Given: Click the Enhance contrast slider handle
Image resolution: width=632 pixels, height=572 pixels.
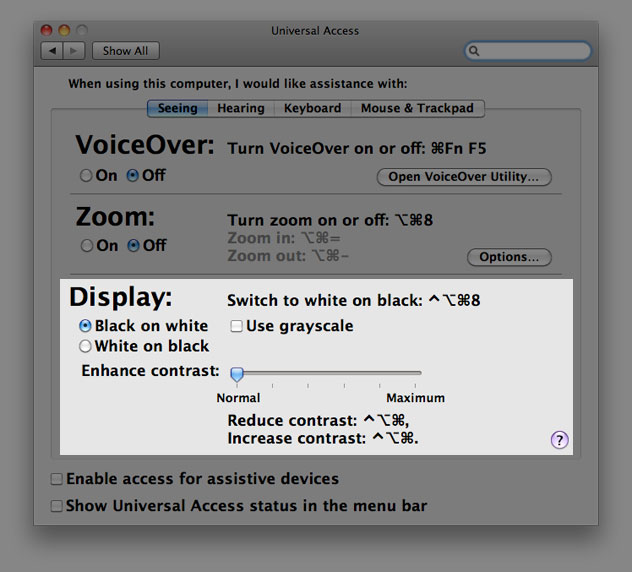Looking at the screenshot, I should (237, 374).
